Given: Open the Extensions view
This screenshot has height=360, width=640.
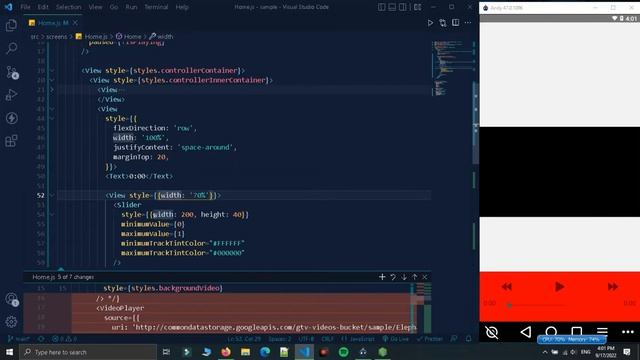Looking at the screenshot, I should 11,141.
